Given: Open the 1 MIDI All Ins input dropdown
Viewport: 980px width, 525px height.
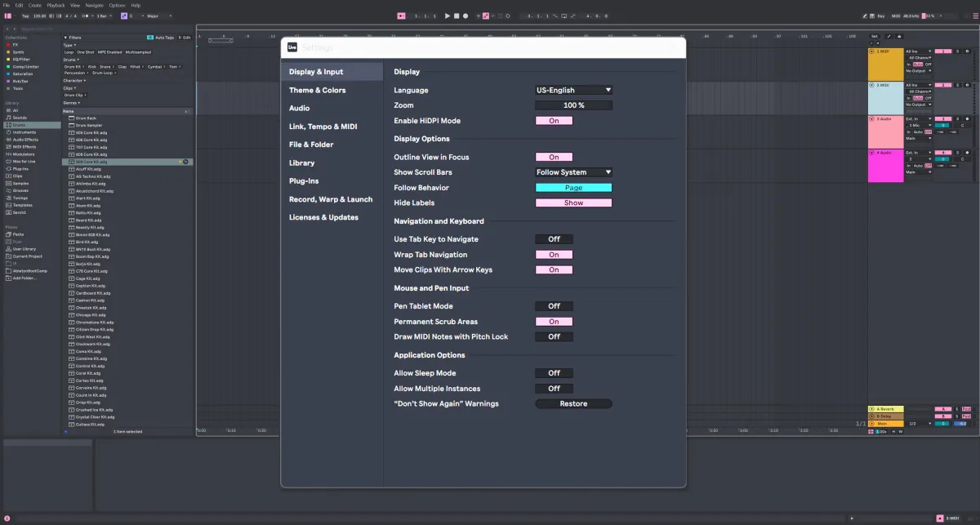Looking at the screenshot, I should pos(918,51).
